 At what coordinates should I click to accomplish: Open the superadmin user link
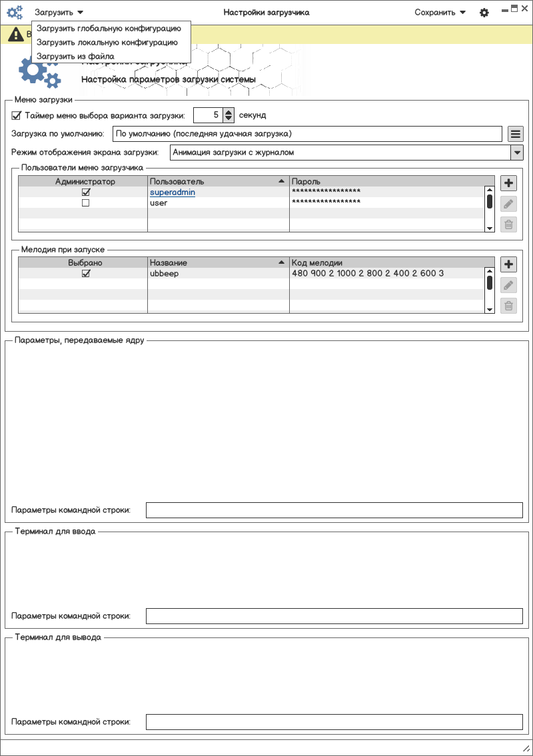click(x=172, y=192)
